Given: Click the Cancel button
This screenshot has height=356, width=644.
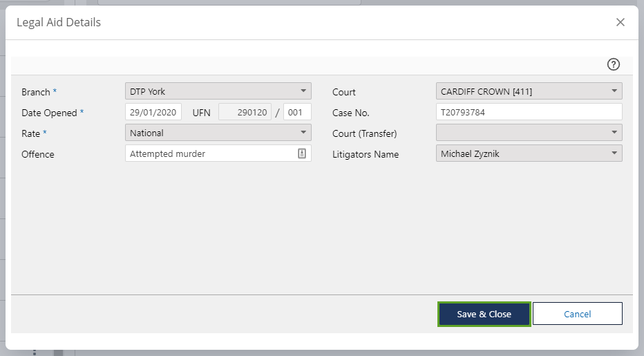Looking at the screenshot, I should pos(577,314).
